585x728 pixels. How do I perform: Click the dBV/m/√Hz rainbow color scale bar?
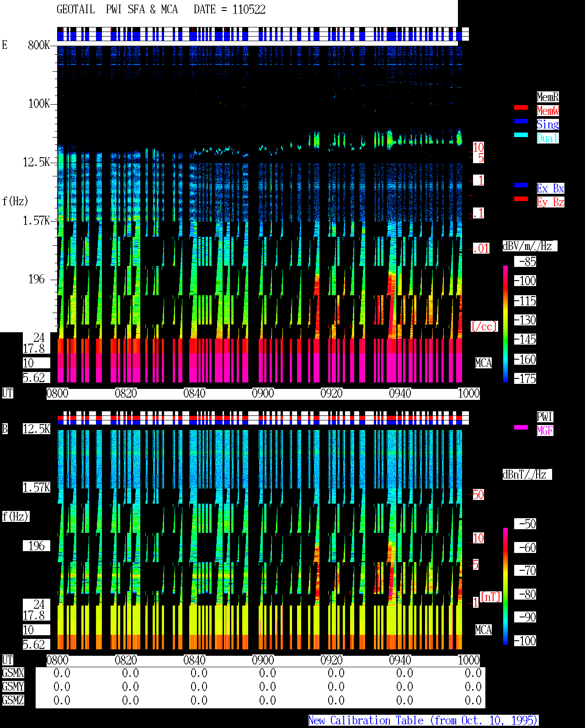pos(505,324)
